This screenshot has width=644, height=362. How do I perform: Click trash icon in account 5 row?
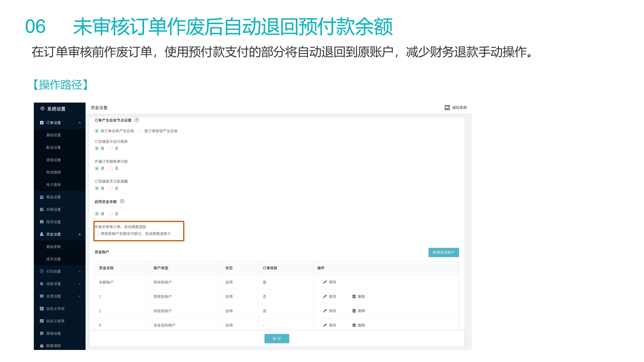pyautogui.click(x=354, y=325)
